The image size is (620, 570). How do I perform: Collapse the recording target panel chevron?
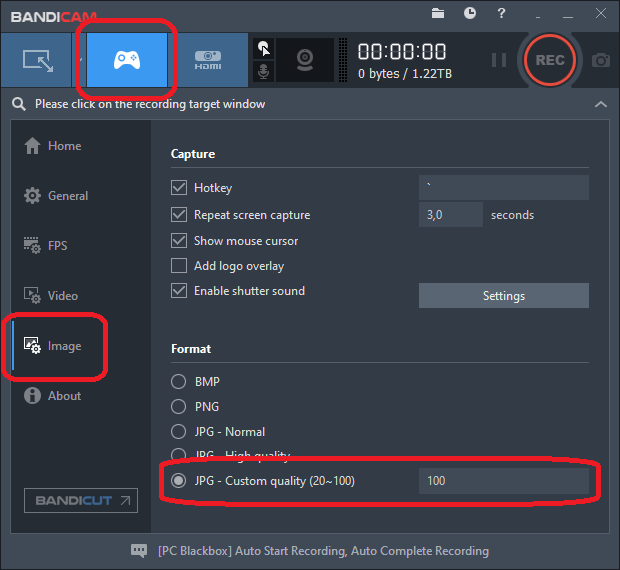point(600,104)
